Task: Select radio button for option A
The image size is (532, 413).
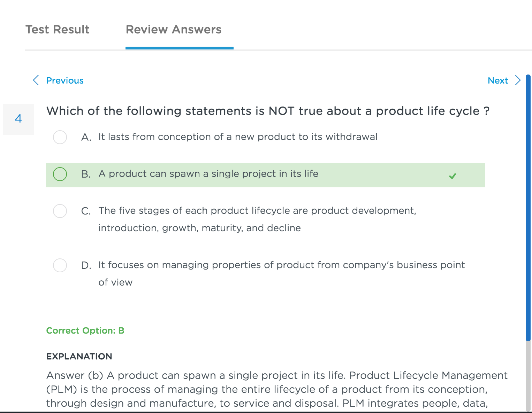Action: click(x=60, y=137)
